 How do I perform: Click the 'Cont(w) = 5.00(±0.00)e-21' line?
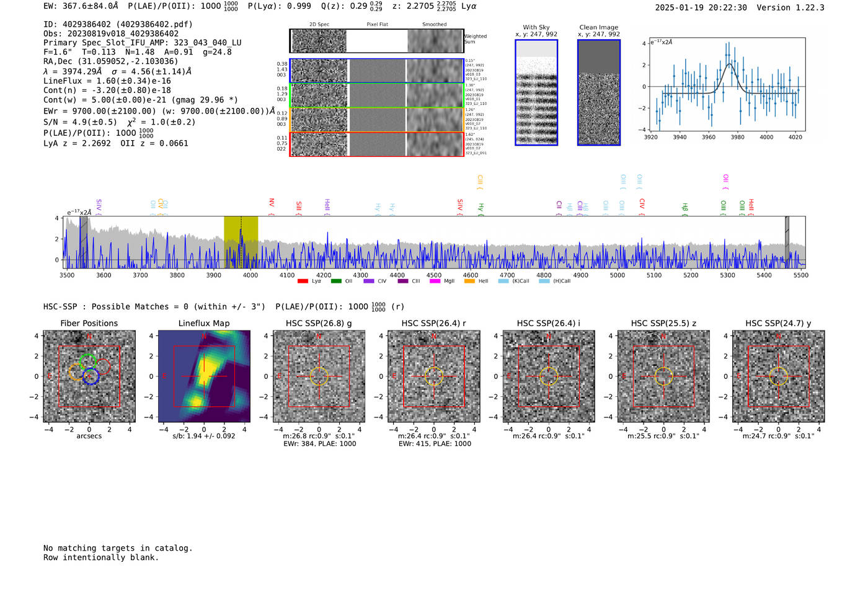(140, 100)
